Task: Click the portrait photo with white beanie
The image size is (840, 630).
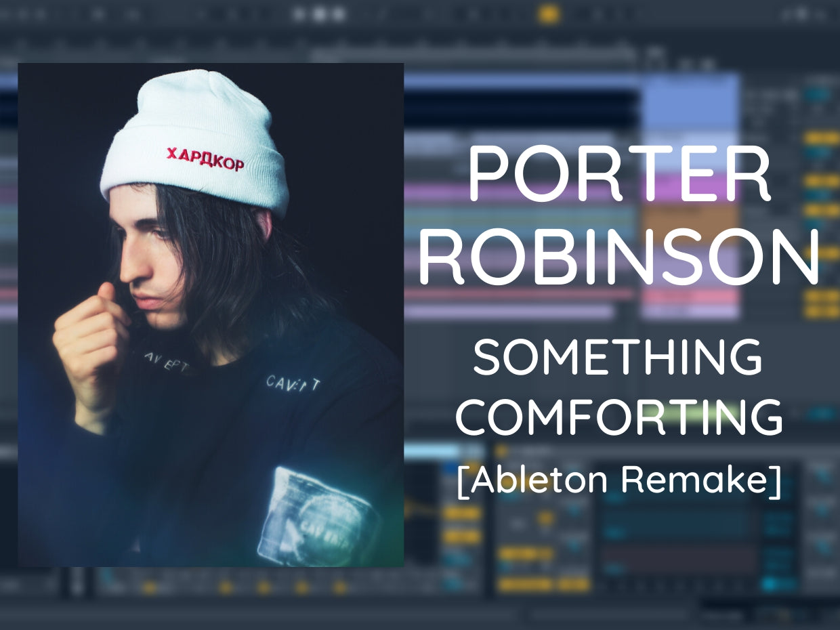Action: pos(211,315)
